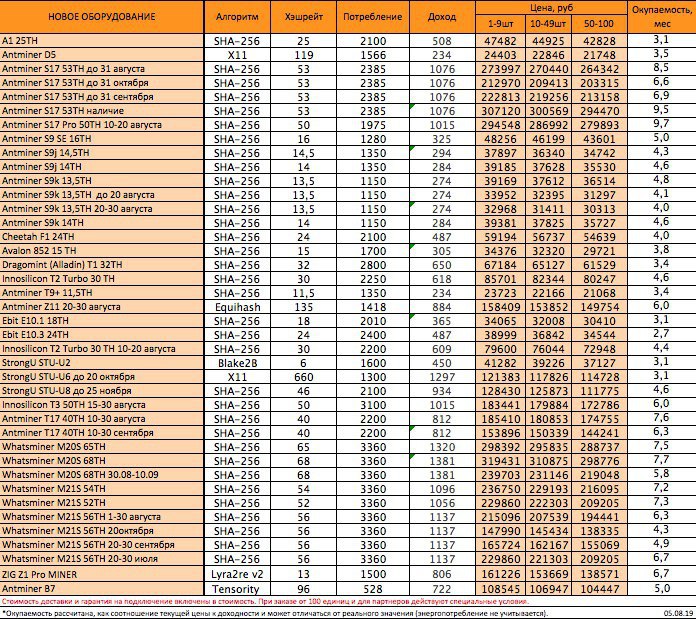
Task: Click the 'Доход' column header
Action: 442,17
